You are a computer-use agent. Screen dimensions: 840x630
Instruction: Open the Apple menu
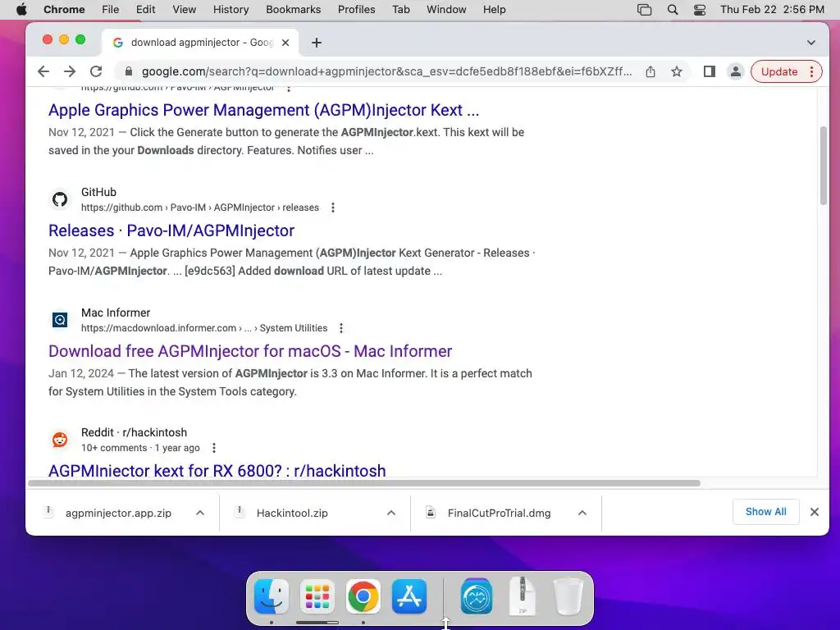tap(21, 10)
